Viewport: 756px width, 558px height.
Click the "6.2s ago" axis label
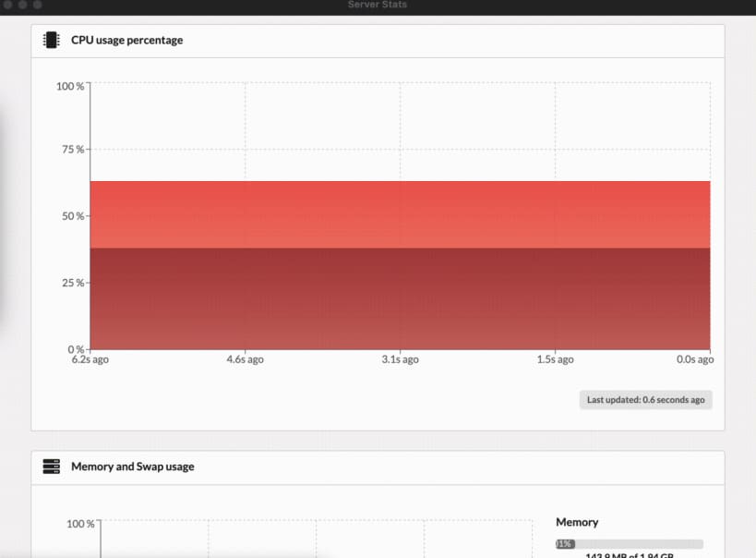(x=90, y=359)
